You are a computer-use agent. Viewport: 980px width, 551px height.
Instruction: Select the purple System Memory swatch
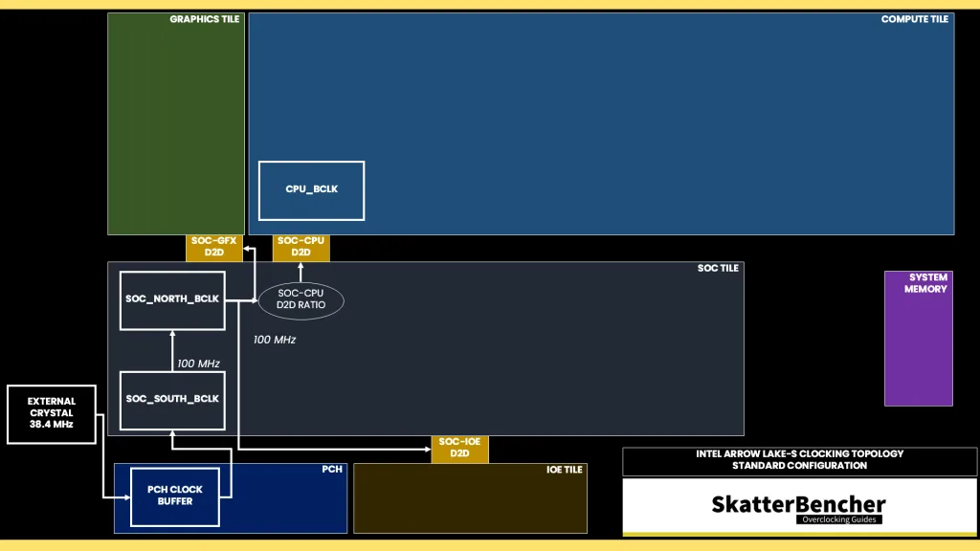(x=919, y=338)
